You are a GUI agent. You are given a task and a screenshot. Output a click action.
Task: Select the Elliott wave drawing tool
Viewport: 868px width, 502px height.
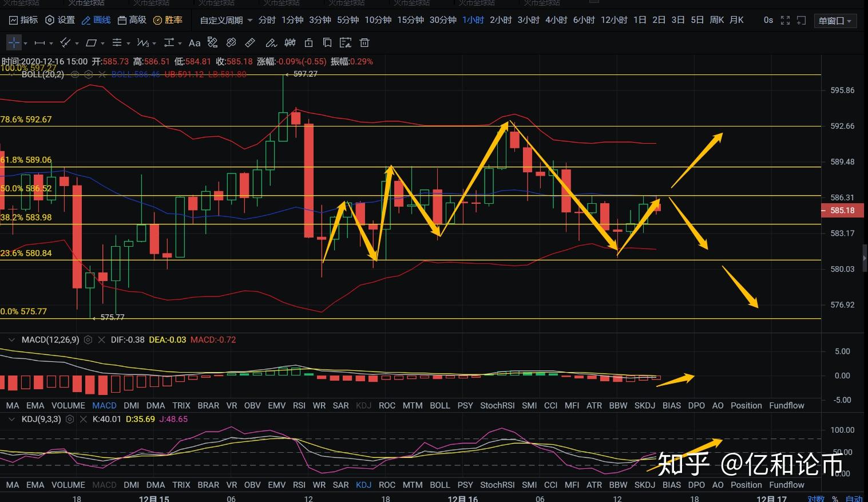pos(142,43)
